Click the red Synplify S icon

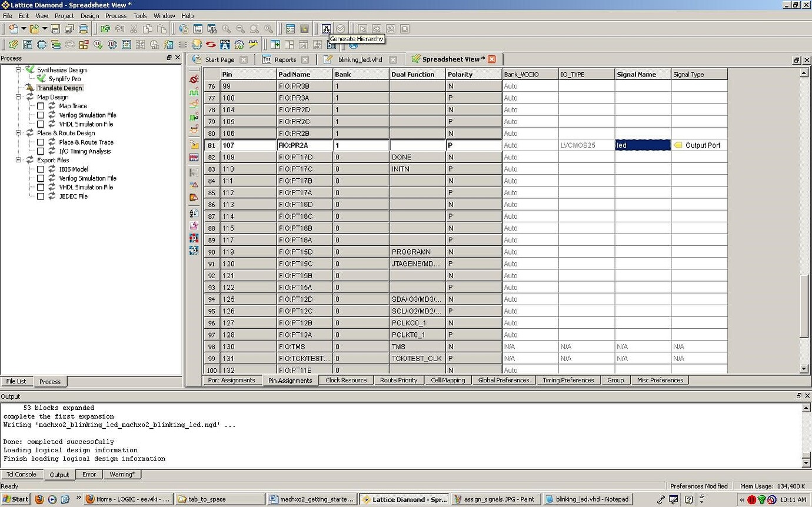click(x=211, y=44)
